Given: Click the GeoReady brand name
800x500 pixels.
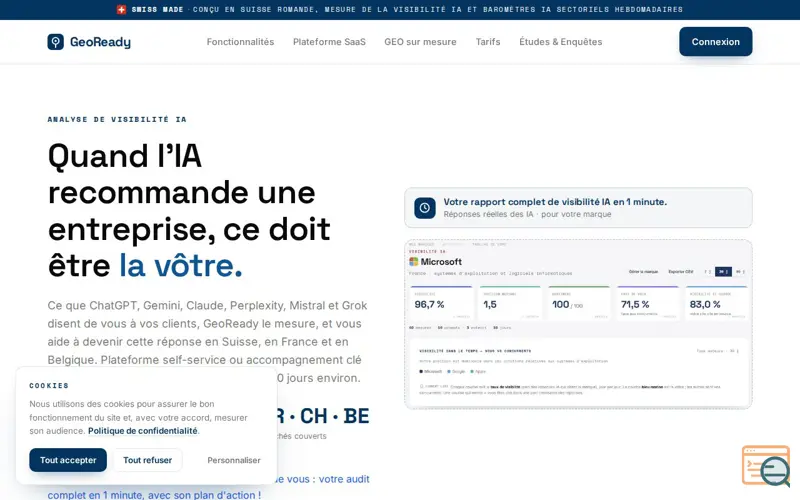Looking at the screenshot, I should pyautogui.click(x=101, y=42).
